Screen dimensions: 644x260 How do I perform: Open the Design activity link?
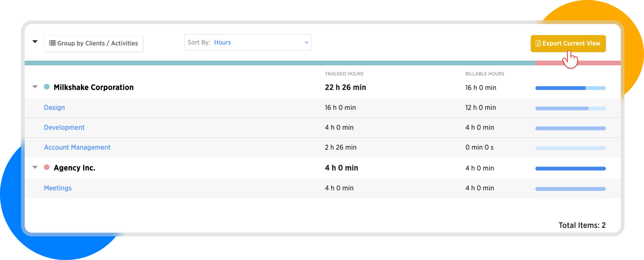[54, 107]
